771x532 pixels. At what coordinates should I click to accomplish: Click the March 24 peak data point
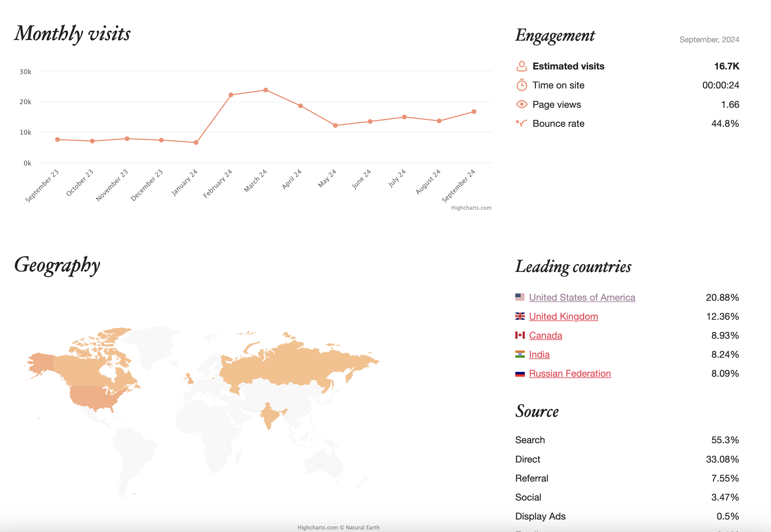tap(266, 90)
